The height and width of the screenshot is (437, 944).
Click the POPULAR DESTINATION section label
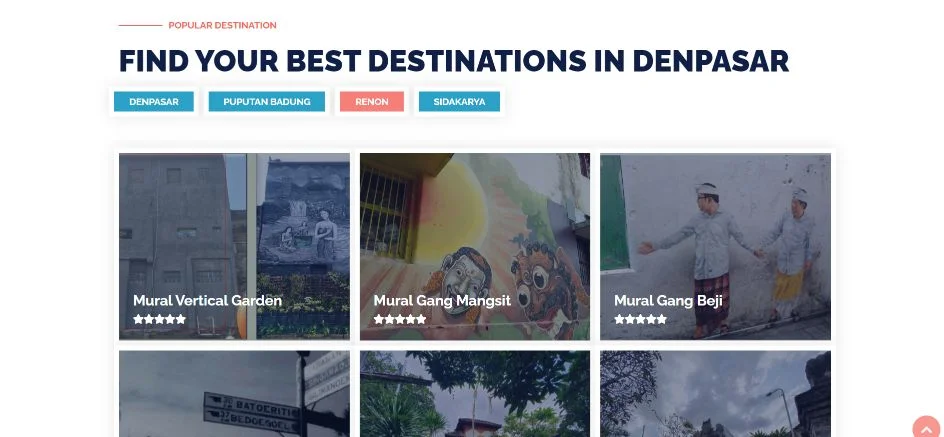222,25
